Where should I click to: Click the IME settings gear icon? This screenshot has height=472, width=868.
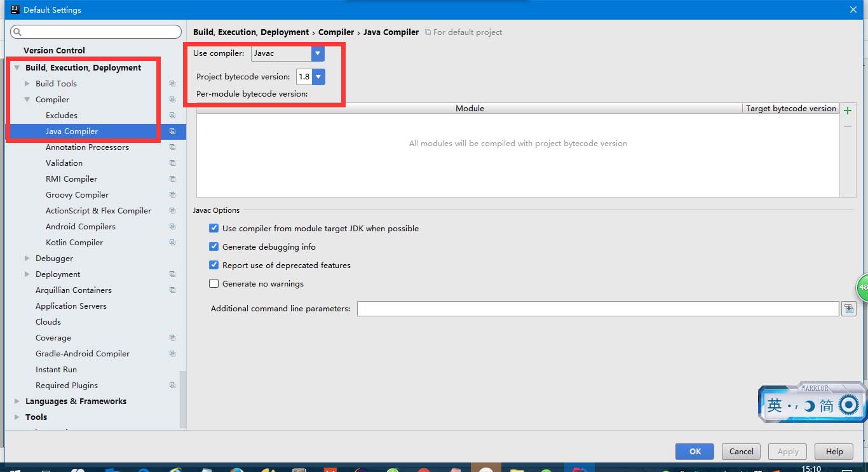(848, 405)
